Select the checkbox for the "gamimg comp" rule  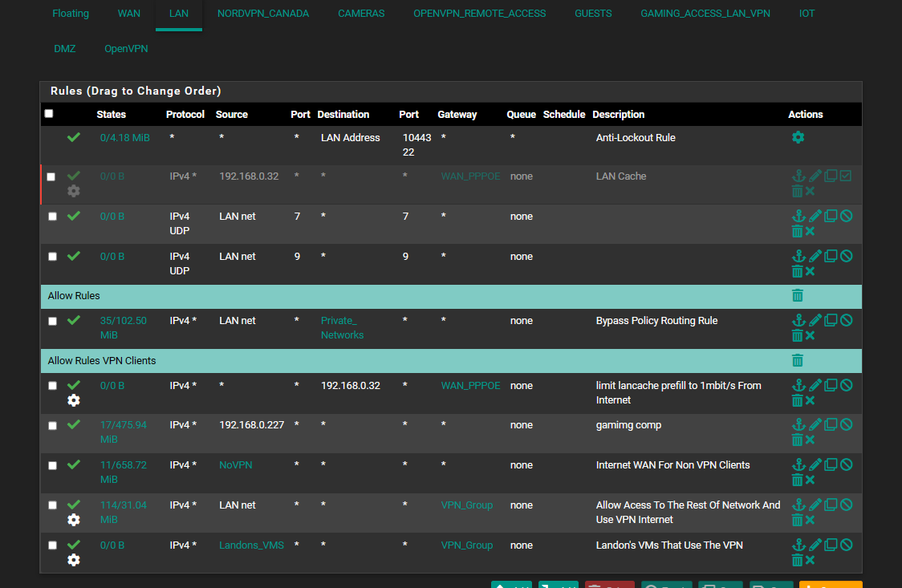[52, 425]
